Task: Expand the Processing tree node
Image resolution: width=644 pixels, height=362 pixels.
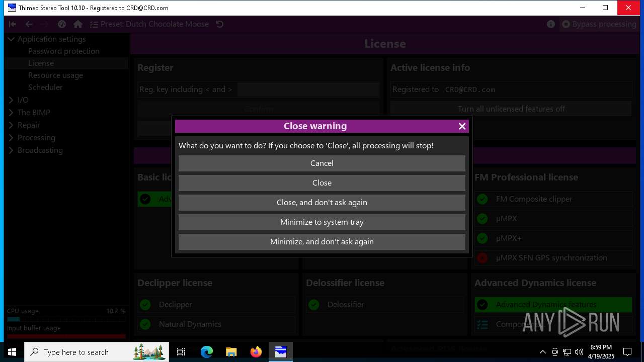Action: click(x=11, y=138)
